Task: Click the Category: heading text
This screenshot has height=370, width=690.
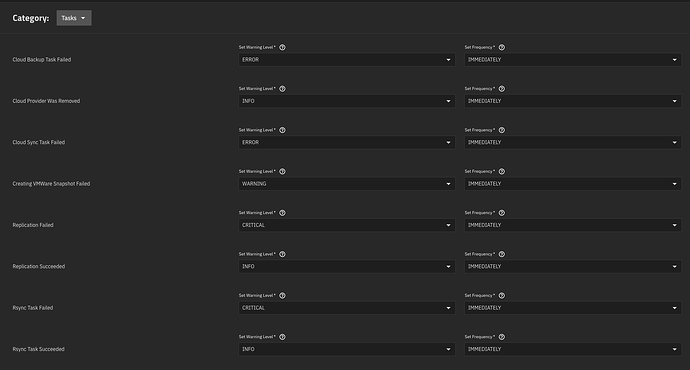Action: tap(31, 18)
